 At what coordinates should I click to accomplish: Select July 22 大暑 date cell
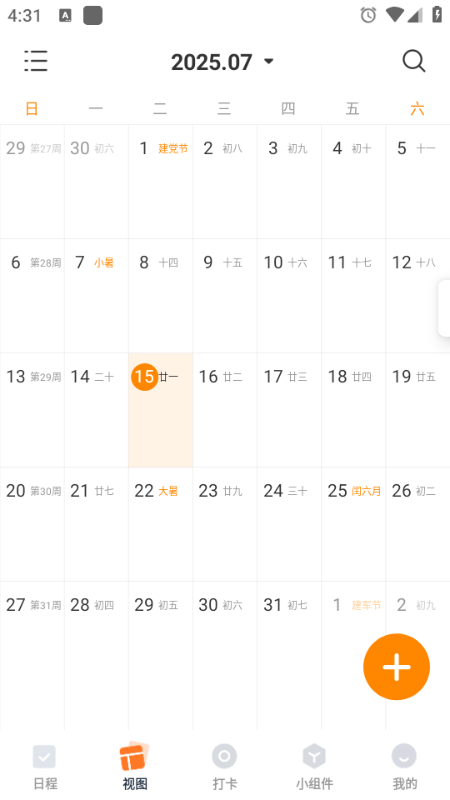160,524
